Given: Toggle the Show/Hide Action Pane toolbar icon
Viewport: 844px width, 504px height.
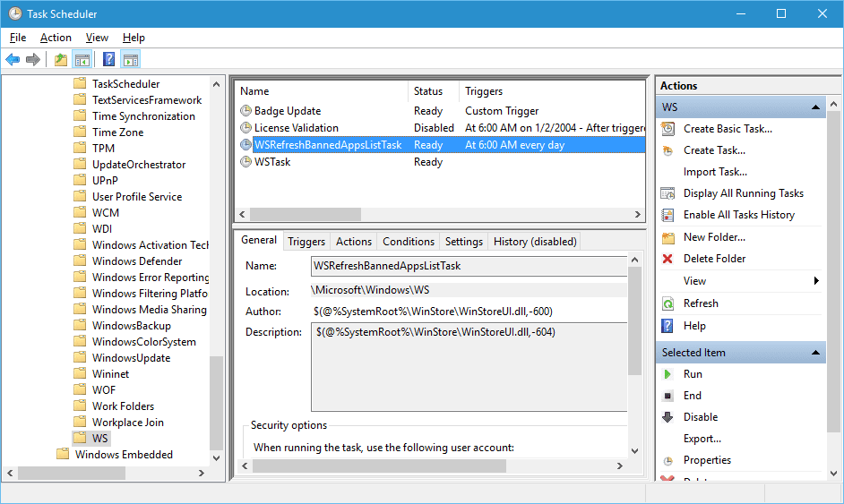Looking at the screenshot, I should coord(130,59).
